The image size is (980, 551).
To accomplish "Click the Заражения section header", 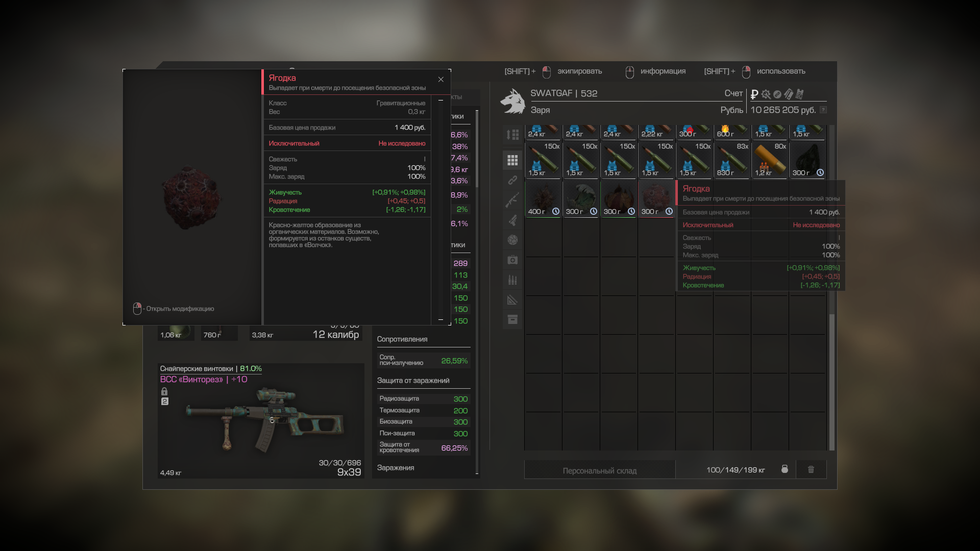I will (x=396, y=468).
